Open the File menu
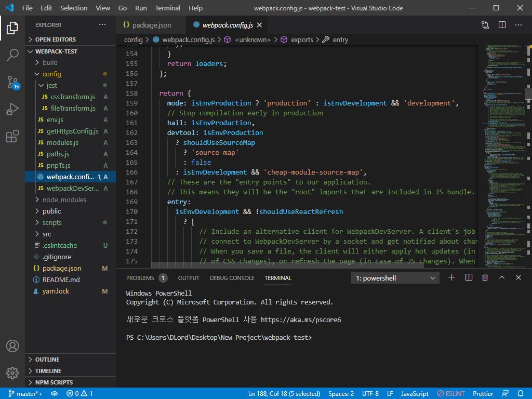The width and height of the screenshot is (532, 399). click(x=27, y=8)
